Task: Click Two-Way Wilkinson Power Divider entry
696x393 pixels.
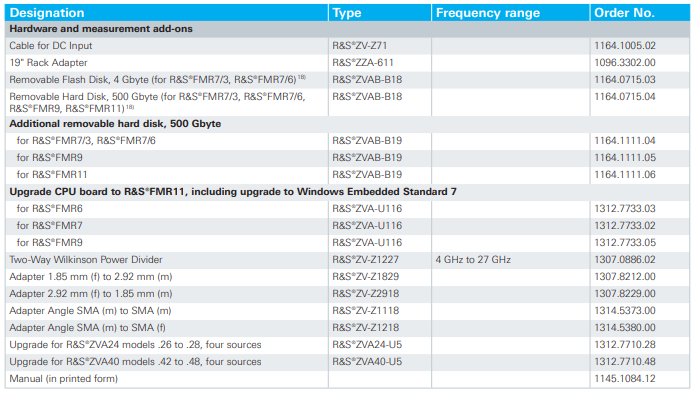Action: [x=86, y=260]
